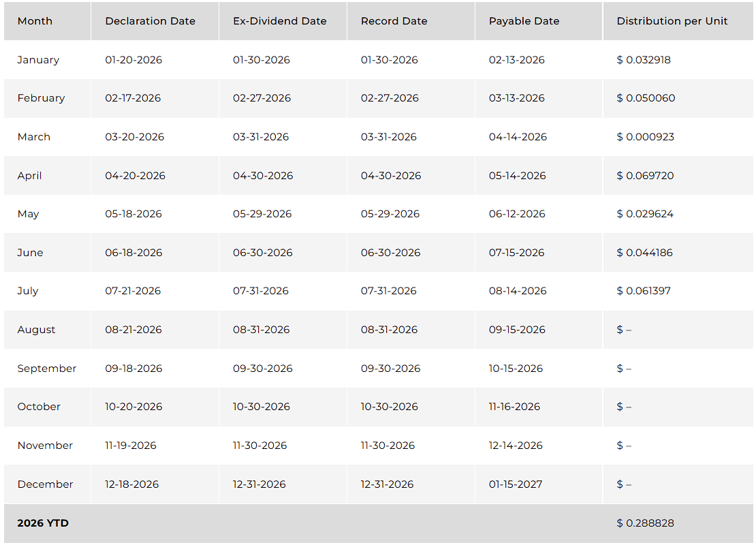Click the January month cell
756x545 pixels.
click(38, 60)
